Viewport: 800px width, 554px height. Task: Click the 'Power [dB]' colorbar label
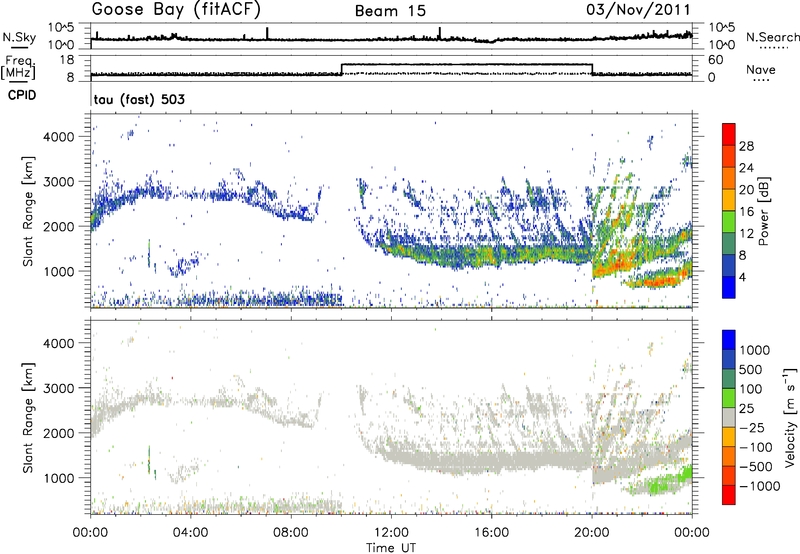(x=763, y=211)
